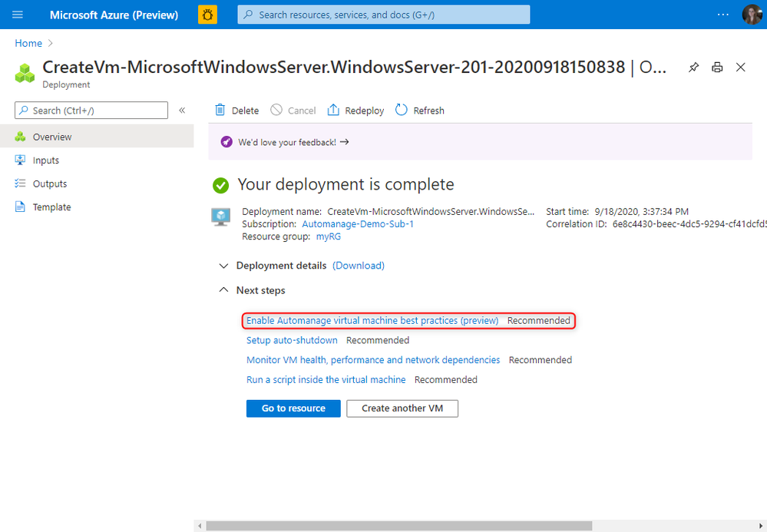Viewport: 767px width, 532px height.
Task: Open Run a script inside VM link
Action: tap(326, 379)
